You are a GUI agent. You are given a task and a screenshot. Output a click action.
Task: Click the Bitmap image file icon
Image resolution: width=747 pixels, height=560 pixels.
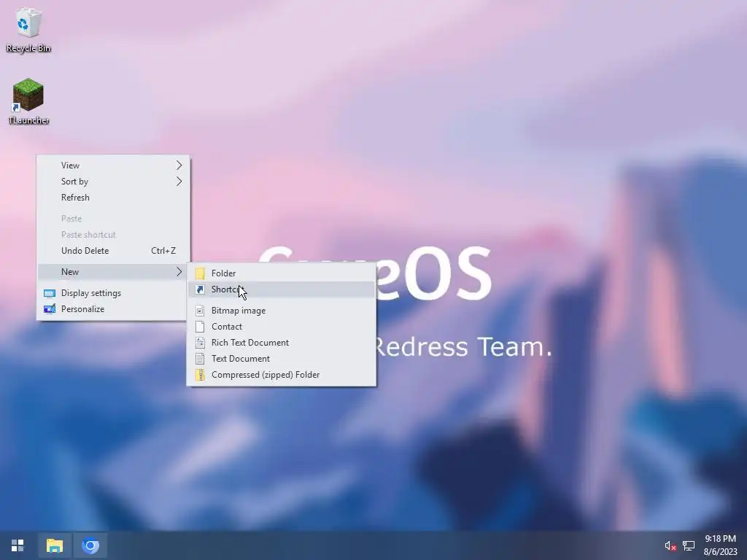(200, 311)
